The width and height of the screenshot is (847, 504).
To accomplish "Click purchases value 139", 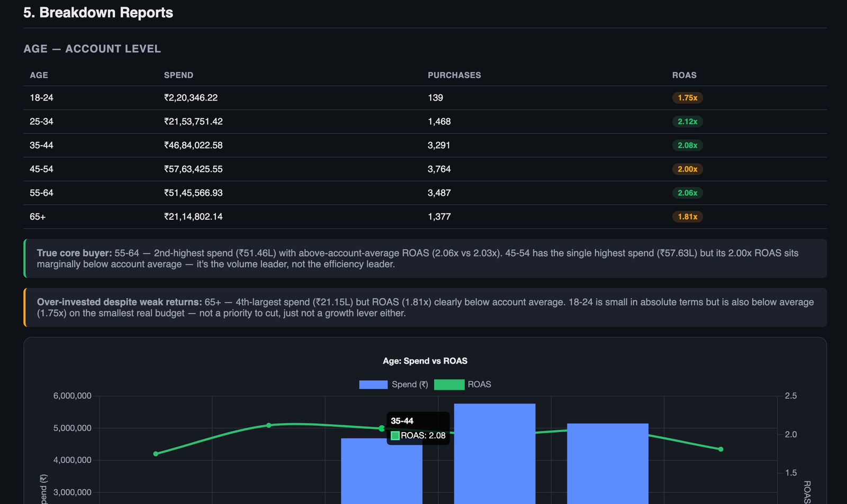I will click(x=435, y=98).
